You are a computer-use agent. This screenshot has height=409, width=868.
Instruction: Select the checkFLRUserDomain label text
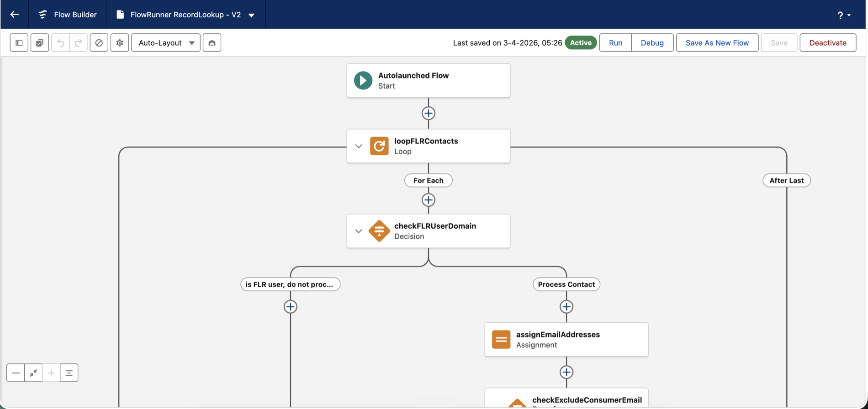[x=435, y=226]
